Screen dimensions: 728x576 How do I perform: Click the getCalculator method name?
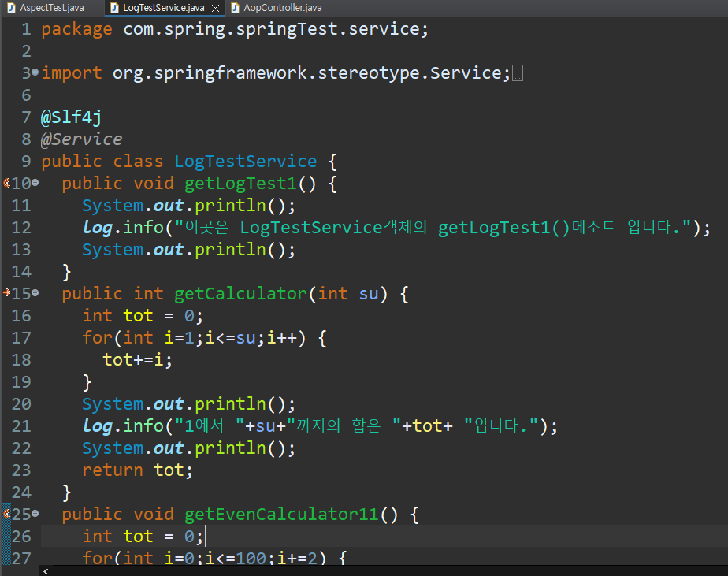coord(240,294)
